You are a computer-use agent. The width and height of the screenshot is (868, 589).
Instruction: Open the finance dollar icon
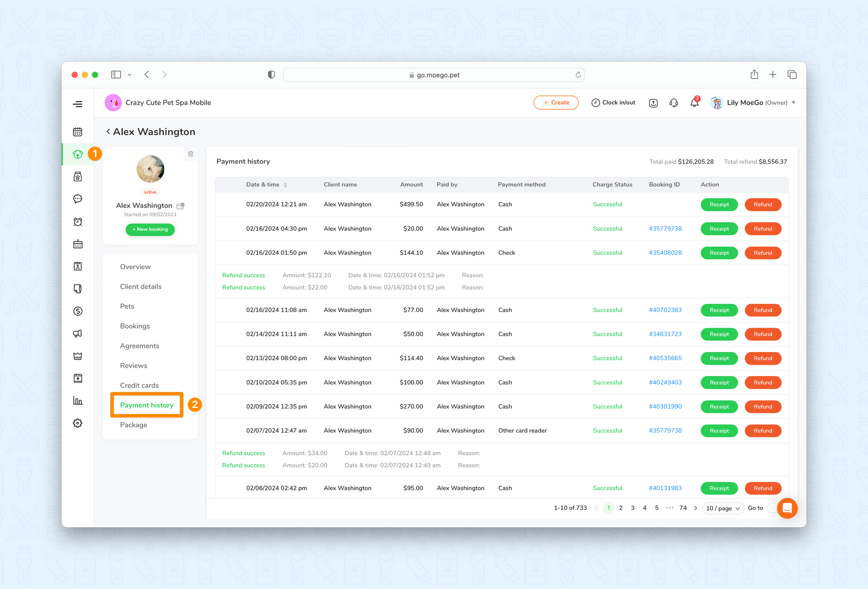(78, 311)
